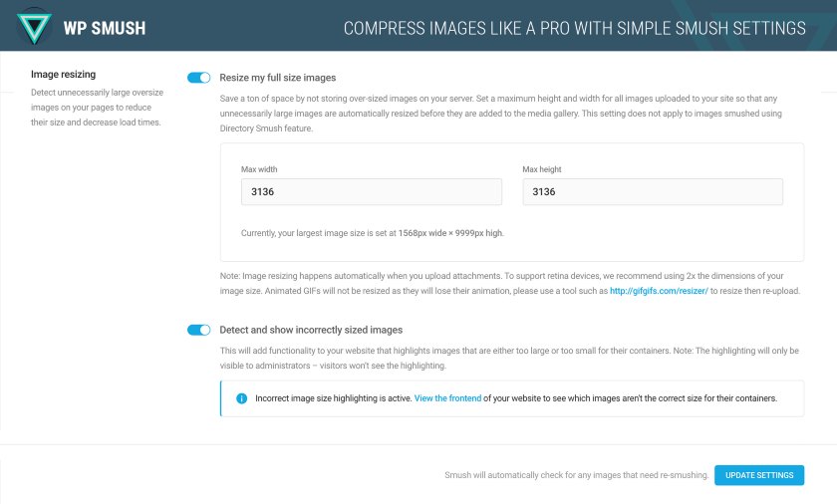837x504 pixels.
Task: Click the Image resizing description text
Action: pyautogui.click(x=97, y=108)
